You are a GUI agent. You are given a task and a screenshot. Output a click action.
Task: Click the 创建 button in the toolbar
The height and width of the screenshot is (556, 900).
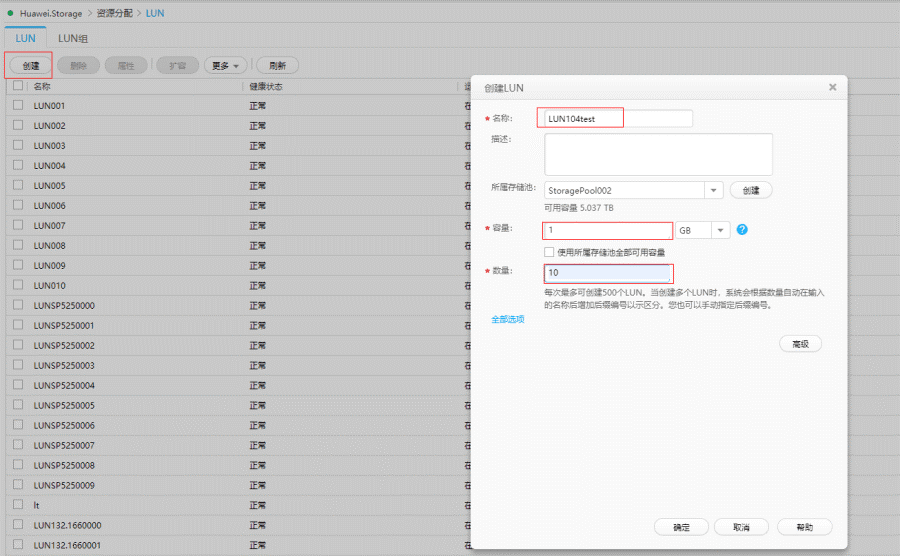click(x=31, y=66)
